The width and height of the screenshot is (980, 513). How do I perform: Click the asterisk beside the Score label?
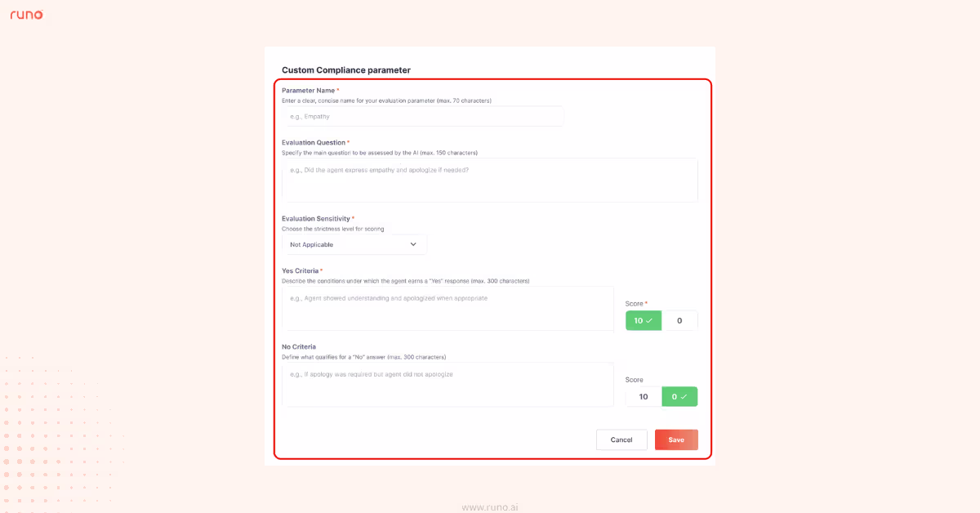coord(646,303)
